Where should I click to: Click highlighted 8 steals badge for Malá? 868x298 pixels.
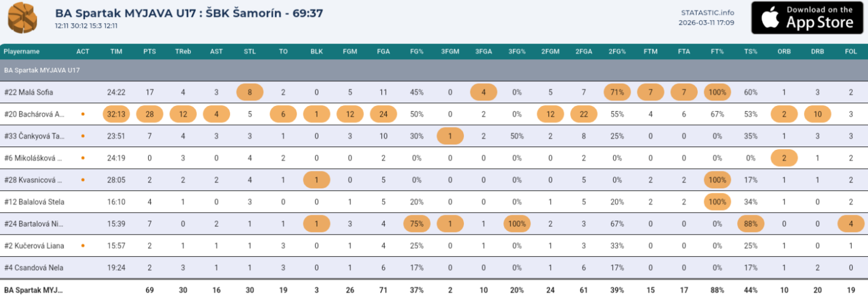coord(250,92)
